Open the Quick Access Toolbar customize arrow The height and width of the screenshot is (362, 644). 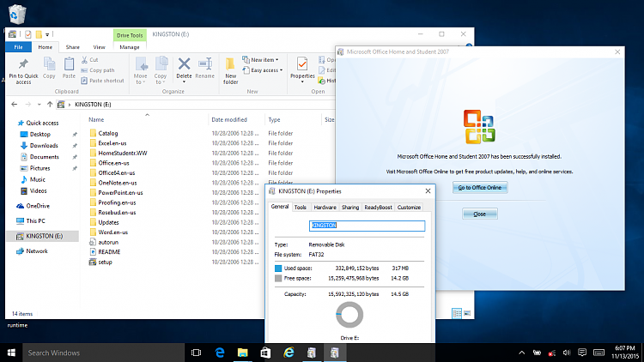click(x=47, y=34)
